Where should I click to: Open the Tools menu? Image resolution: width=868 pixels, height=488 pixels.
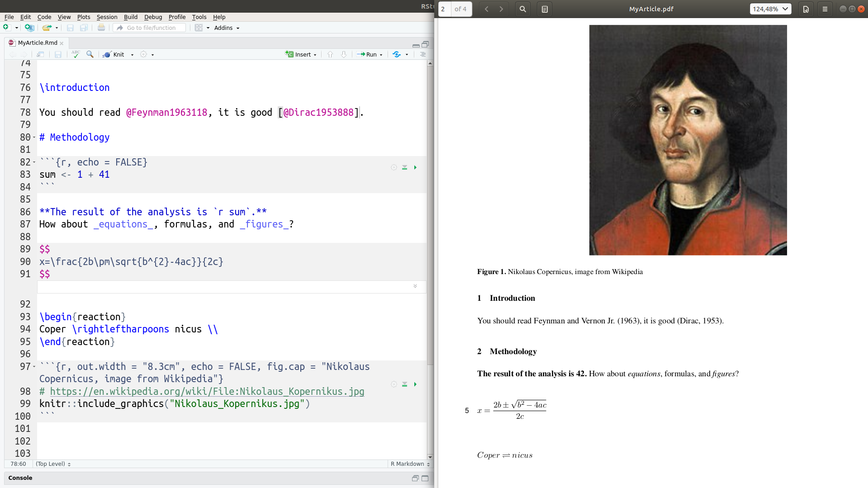199,17
